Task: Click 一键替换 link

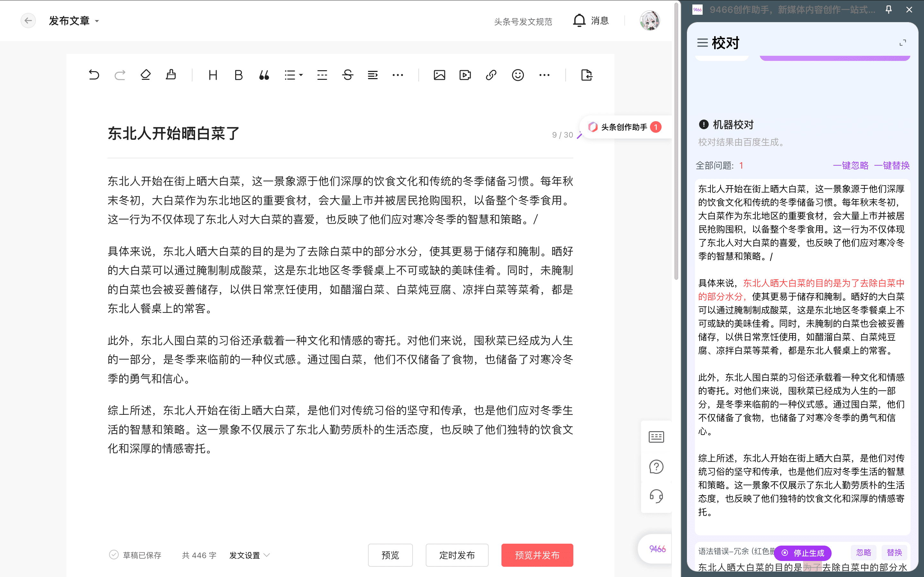Action: [892, 165]
